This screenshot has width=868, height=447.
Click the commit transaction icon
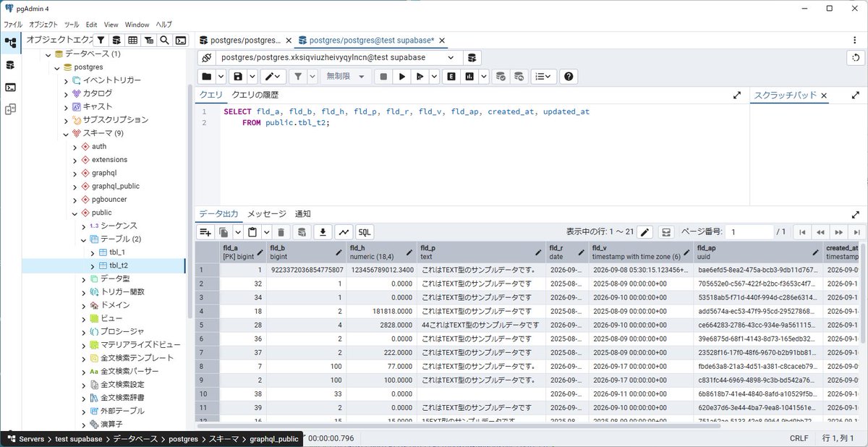tap(500, 76)
